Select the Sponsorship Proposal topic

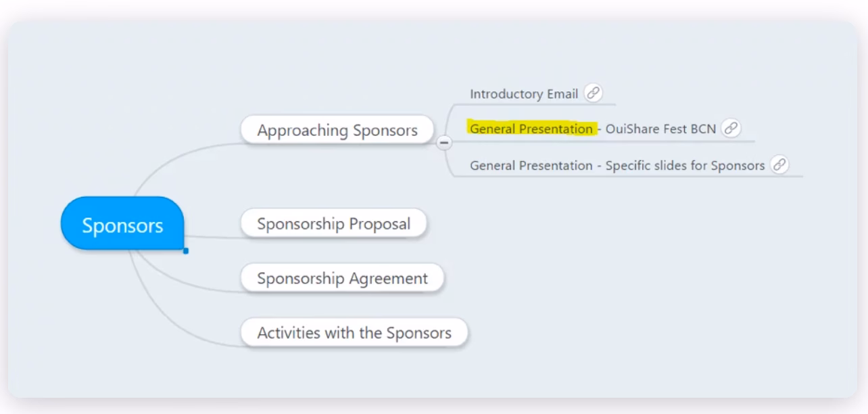coord(333,224)
